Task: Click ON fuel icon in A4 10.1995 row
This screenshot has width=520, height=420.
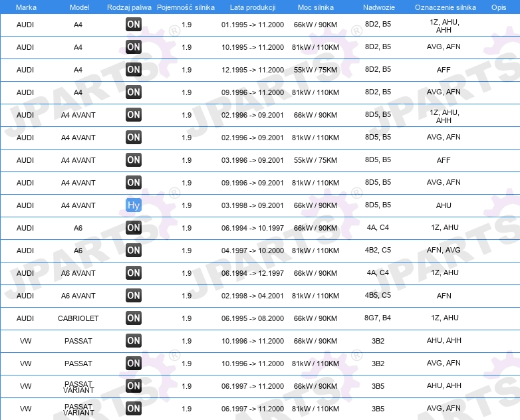Action: point(134,47)
